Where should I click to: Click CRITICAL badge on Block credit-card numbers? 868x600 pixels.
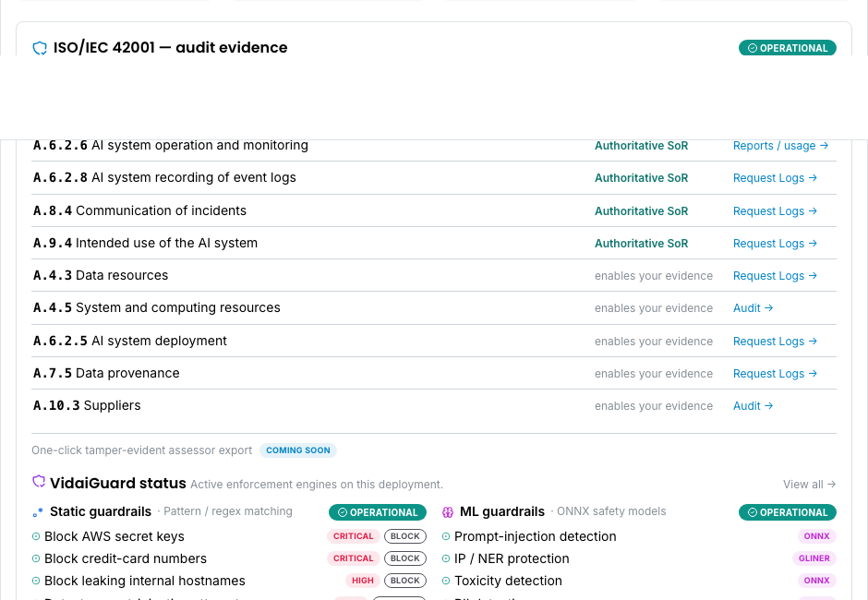tap(353, 558)
